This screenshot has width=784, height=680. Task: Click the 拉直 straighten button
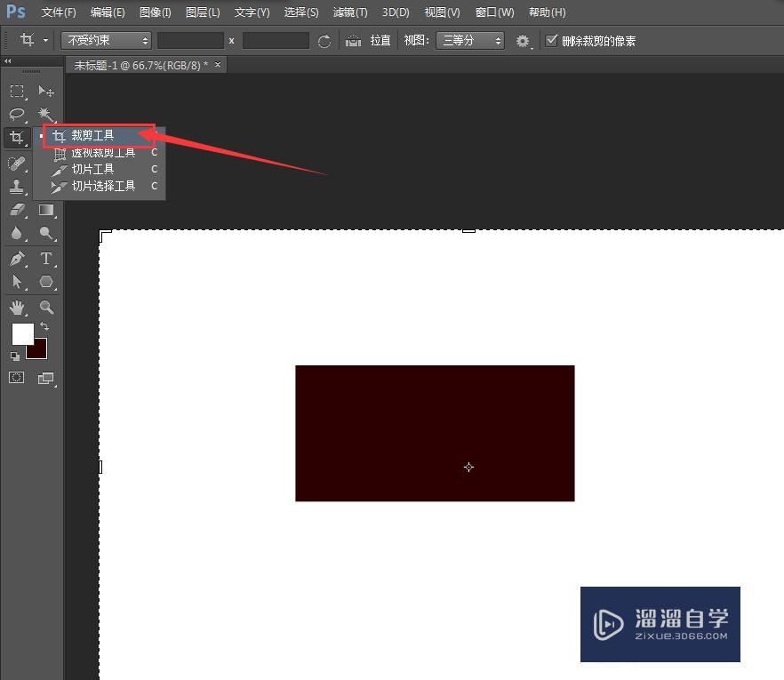pyautogui.click(x=380, y=41)
